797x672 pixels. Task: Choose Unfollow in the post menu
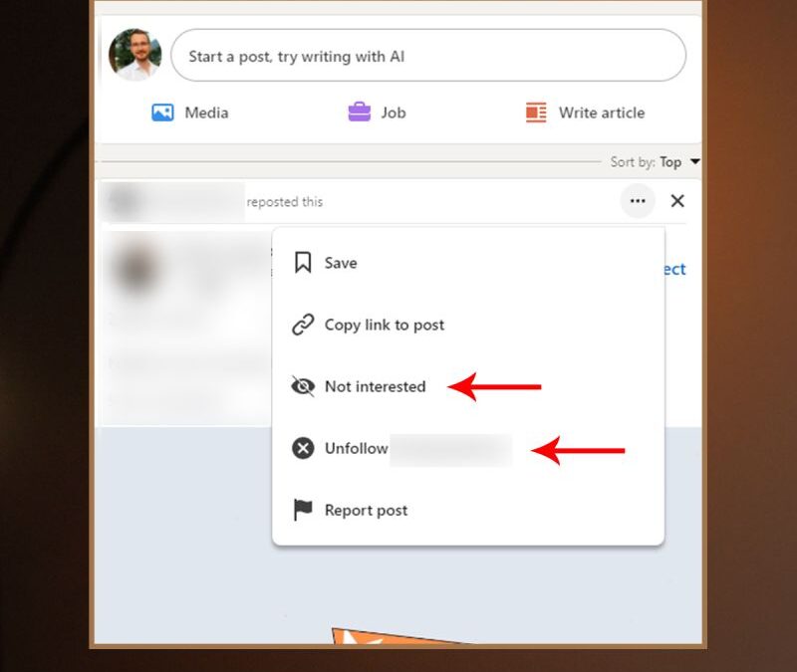click(x=357, y=448)
